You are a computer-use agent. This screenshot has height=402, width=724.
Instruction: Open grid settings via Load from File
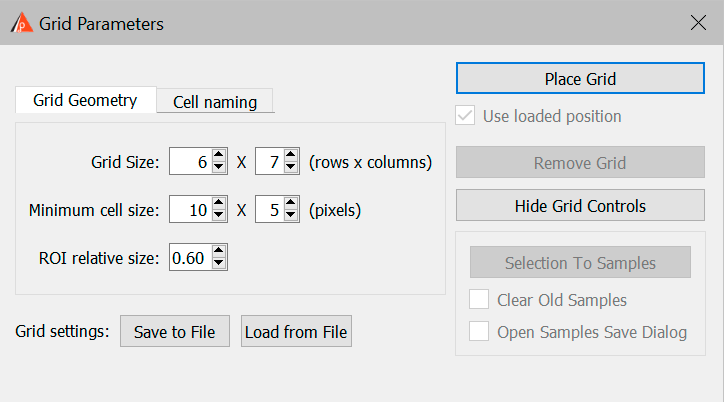(x=296, y=331)
